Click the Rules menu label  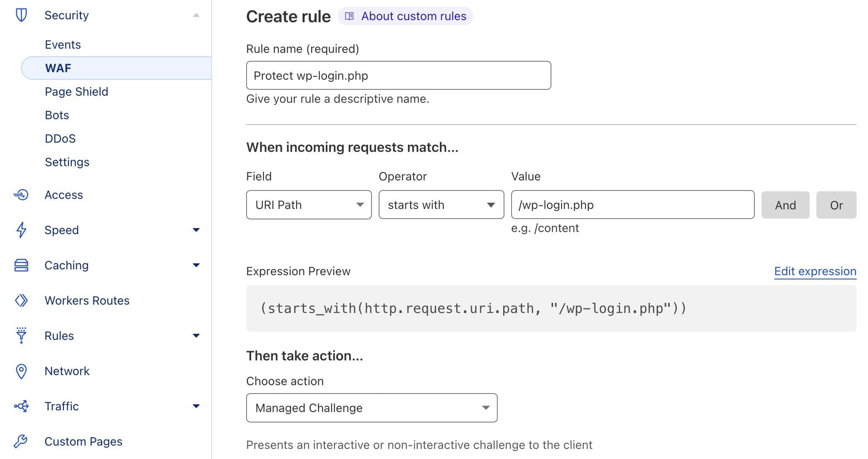click(x=59, y=336)
